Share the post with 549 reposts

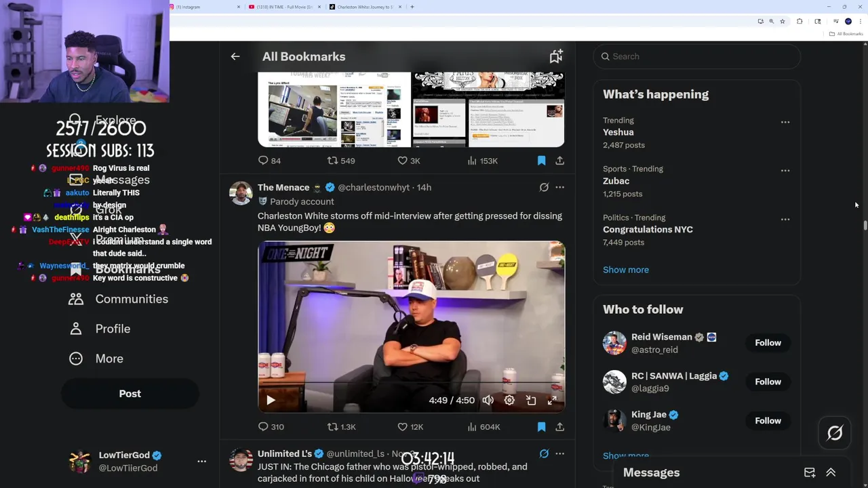pos(559,161)
